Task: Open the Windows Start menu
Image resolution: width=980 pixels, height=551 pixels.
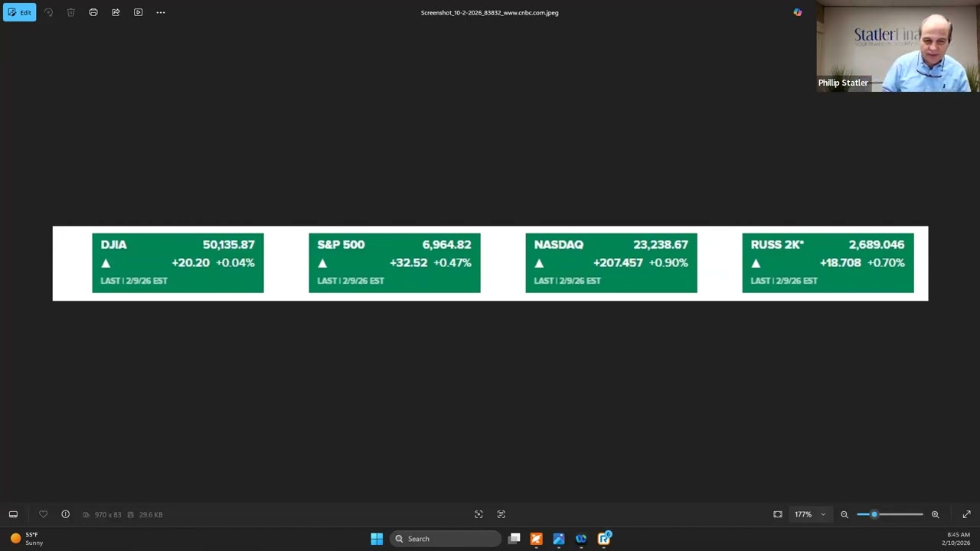Action: pos(377,539)
